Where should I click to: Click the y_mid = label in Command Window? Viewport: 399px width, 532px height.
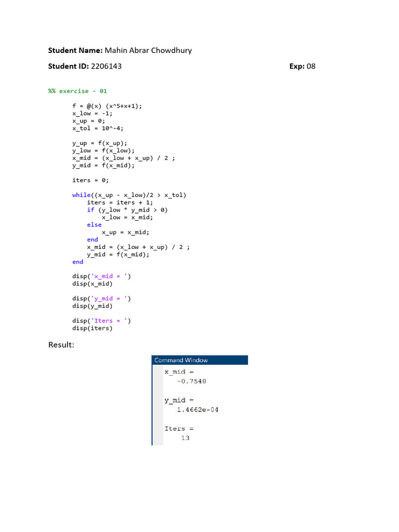pos(179,401)
